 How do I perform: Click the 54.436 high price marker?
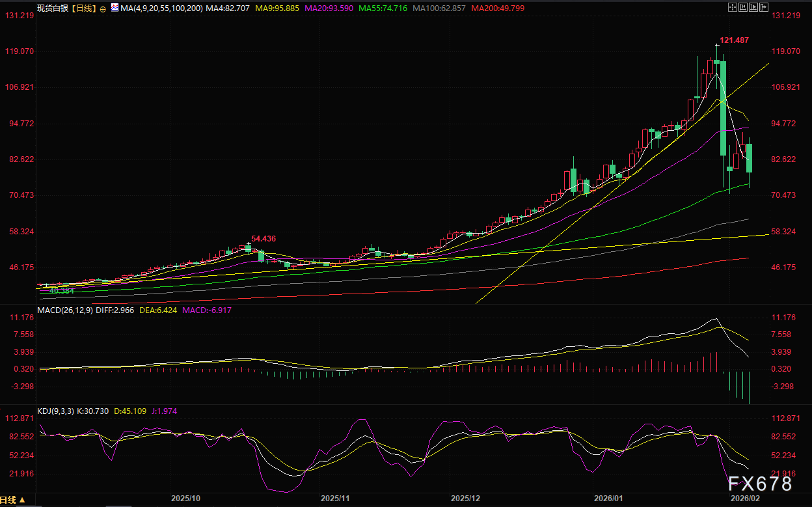point(264,239)
